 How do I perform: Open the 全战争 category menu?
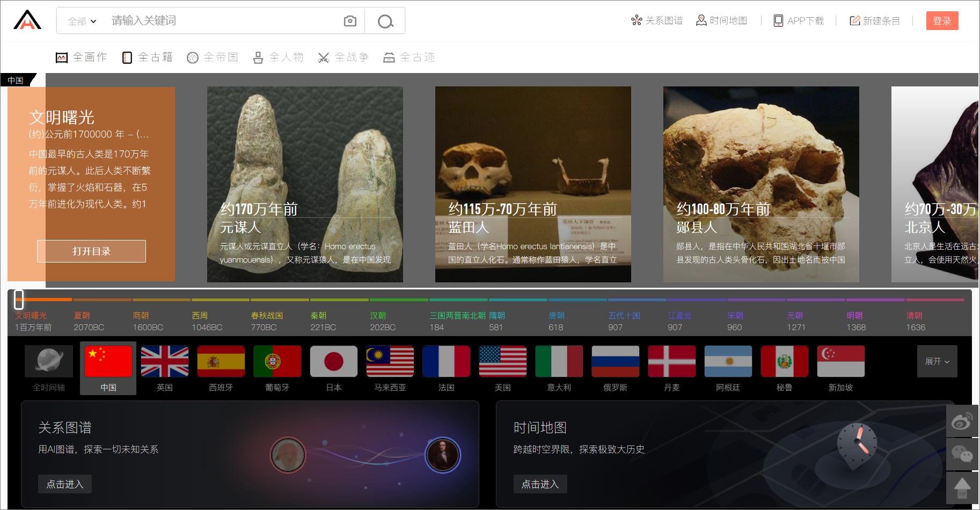(x=344, y=57)
